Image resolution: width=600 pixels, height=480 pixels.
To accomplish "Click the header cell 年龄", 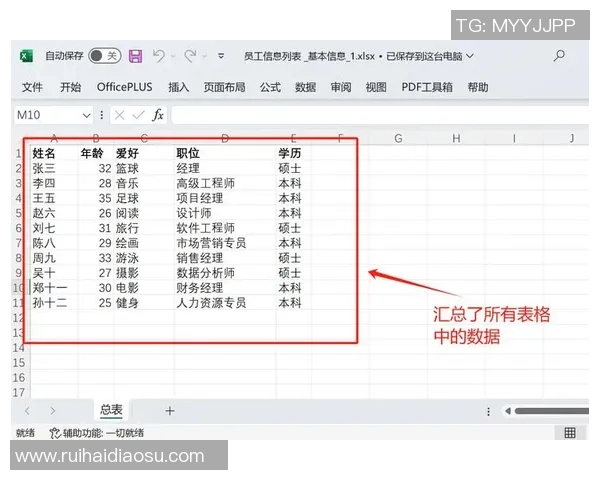I will [96, 153].
